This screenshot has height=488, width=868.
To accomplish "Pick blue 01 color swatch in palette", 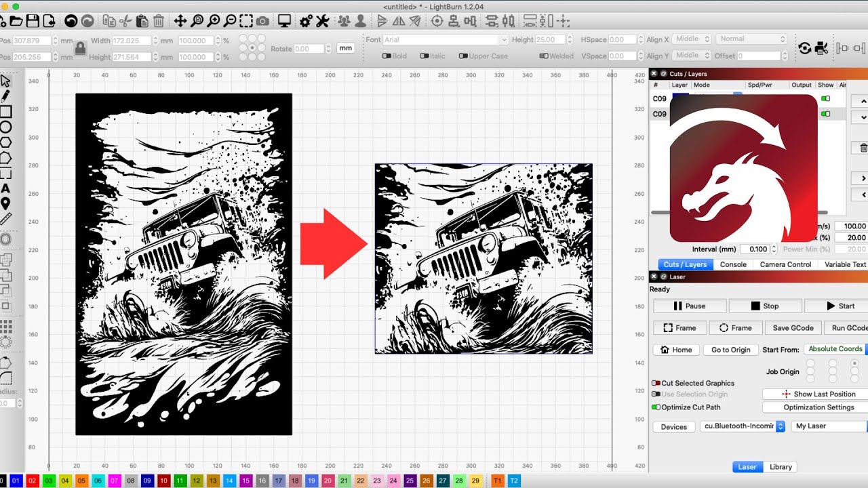I will tap(16, 481).
